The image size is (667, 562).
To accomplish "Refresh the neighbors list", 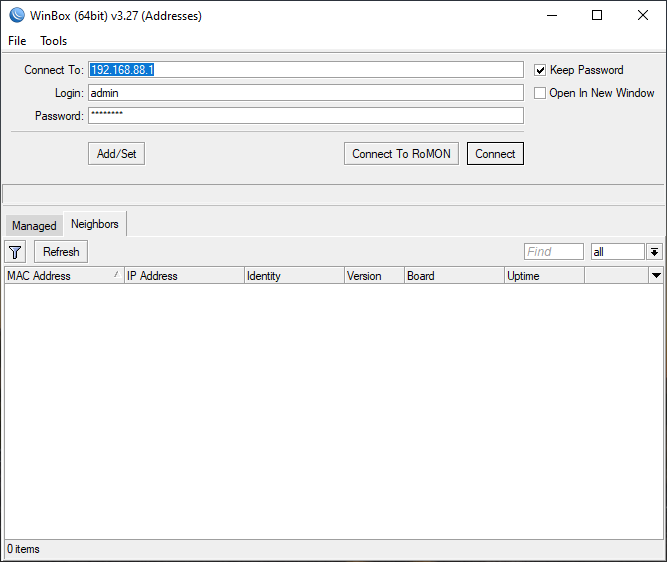I will pyautogui.click(x=61, y=252).
